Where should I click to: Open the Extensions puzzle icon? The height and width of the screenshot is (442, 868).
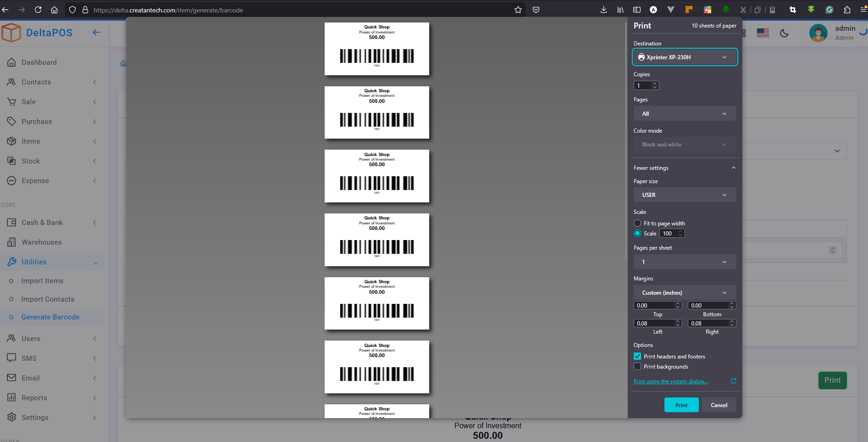point(847,10)
